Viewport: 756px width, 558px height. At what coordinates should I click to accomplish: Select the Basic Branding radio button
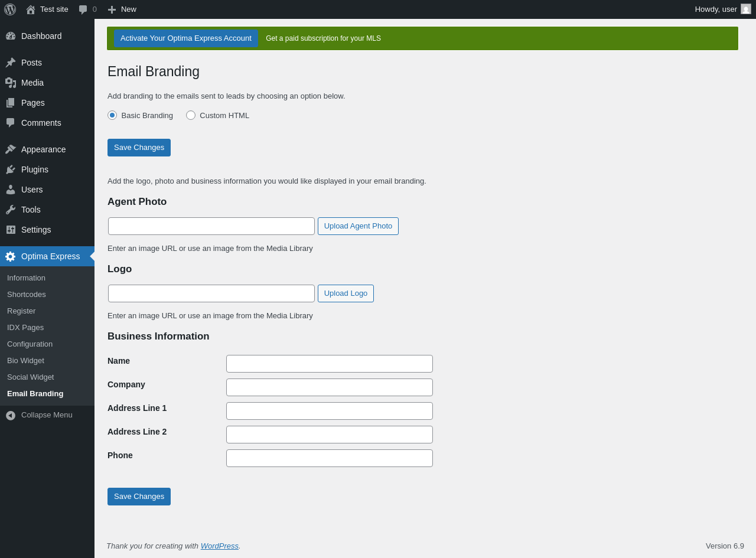pyautogui.click(x=112, y=115)
